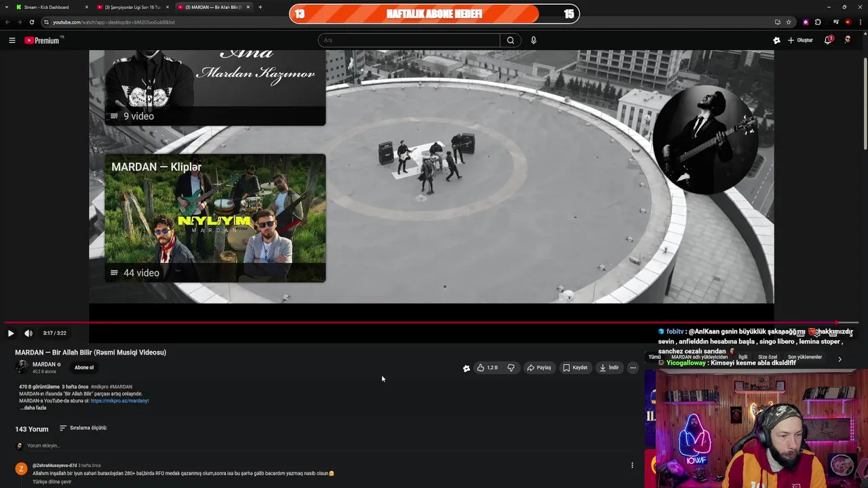Open YouTube notifications bell
The image size is (868, 488).
coord(827,41)
